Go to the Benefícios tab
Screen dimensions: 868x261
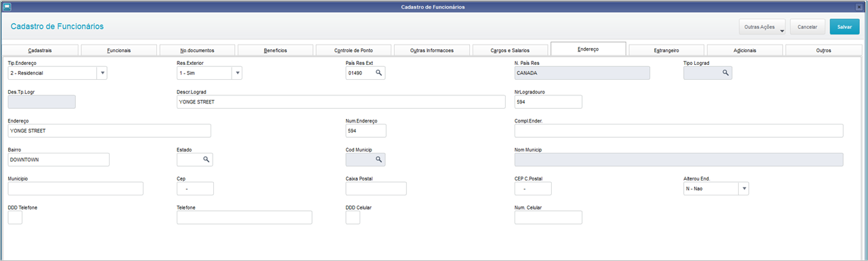pyautogui.click(x=275, y=51)
